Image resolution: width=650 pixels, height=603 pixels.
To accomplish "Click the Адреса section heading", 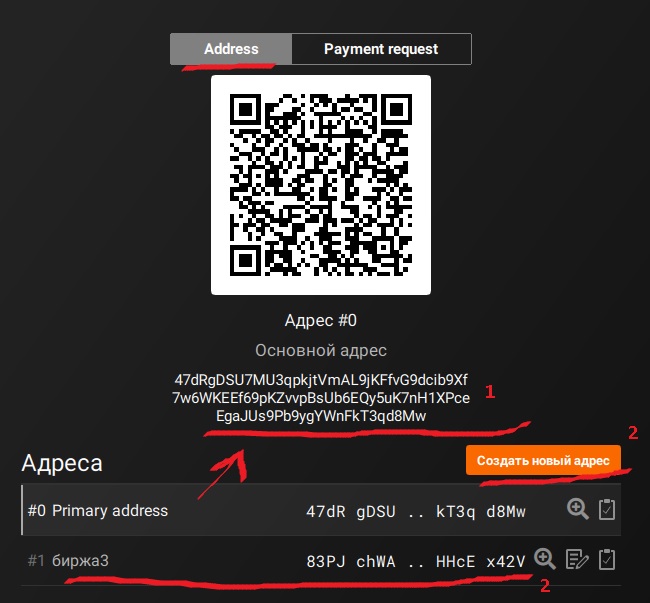I will pyautogui.click(x=62, y=463).
